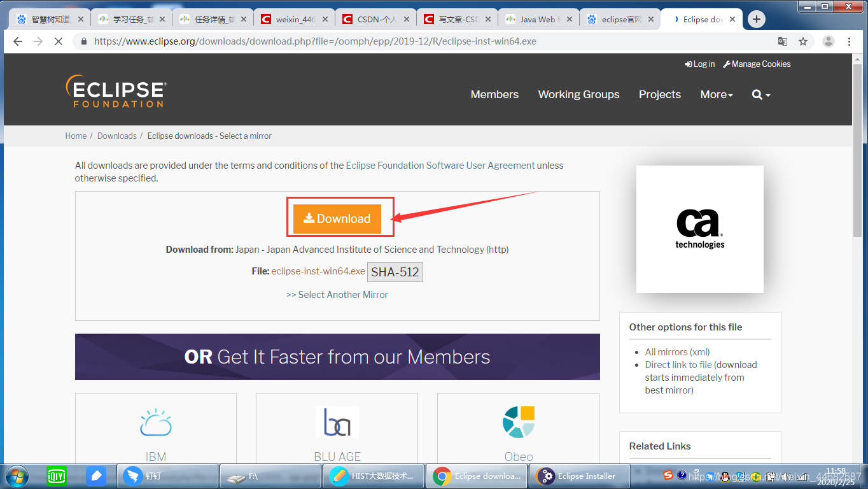Go to Downloads breadcrumb
The width and height of the screenshot is (868, 489).
coord(117,136)
